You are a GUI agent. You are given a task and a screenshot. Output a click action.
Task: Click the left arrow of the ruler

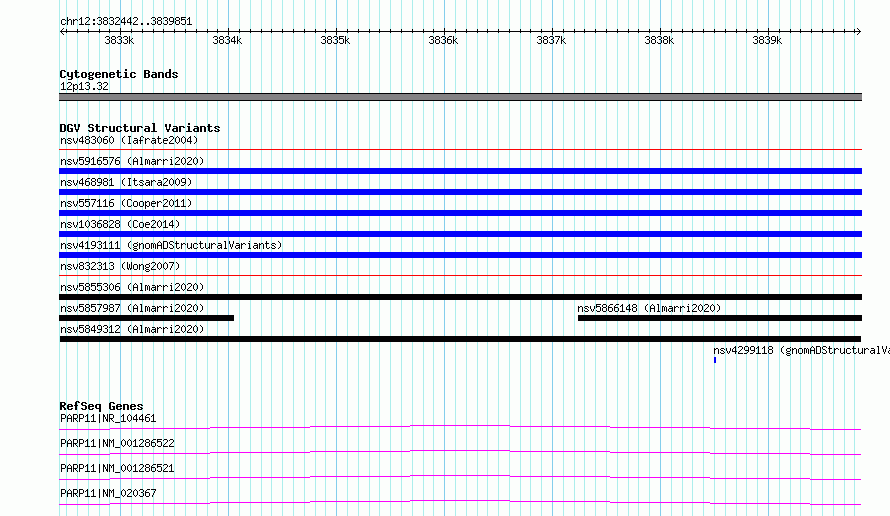coord(62,31)
